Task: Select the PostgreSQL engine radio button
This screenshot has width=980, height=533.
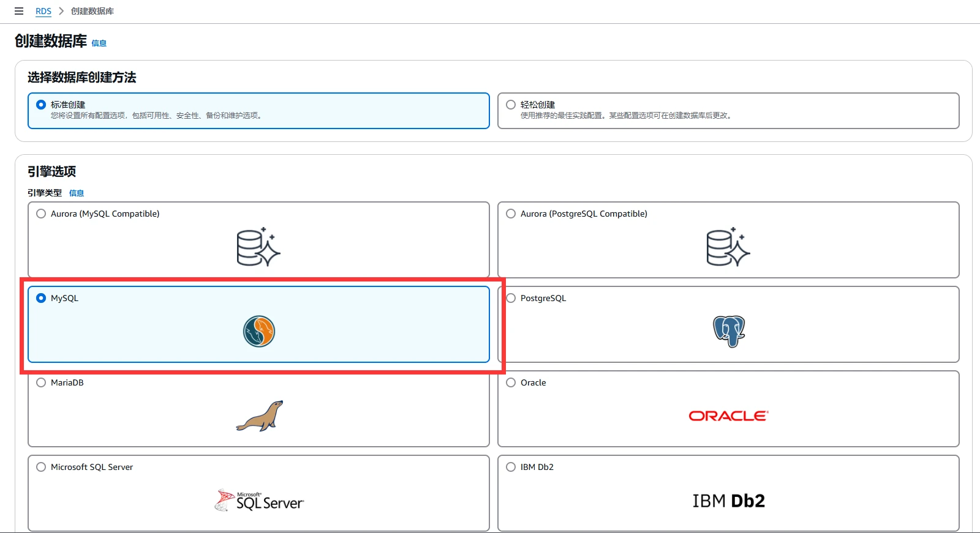Action: [x=511, y=298]
